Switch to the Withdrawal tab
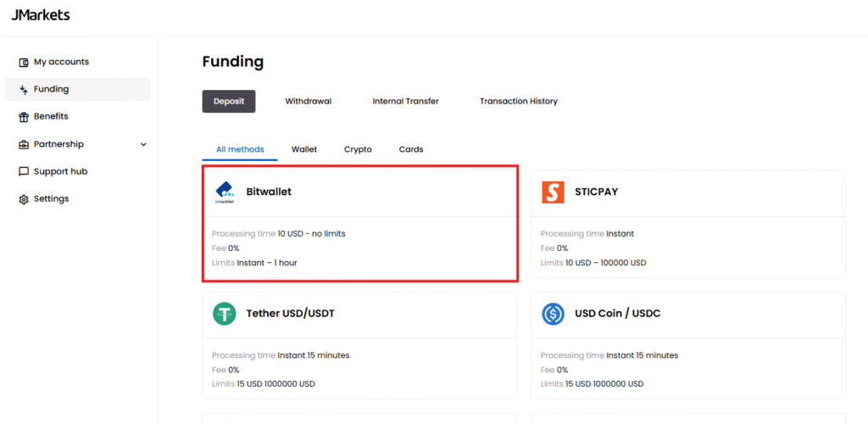The image size is (868, 424). (x=308, y=101)
